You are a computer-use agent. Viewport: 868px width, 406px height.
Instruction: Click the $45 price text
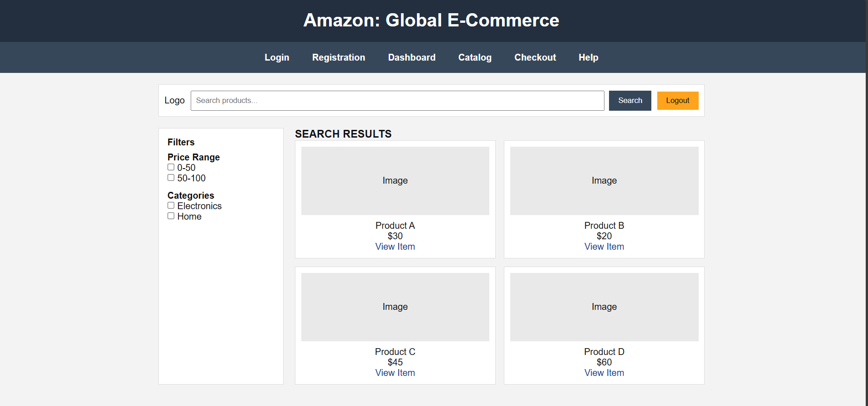tap(395, 362)
